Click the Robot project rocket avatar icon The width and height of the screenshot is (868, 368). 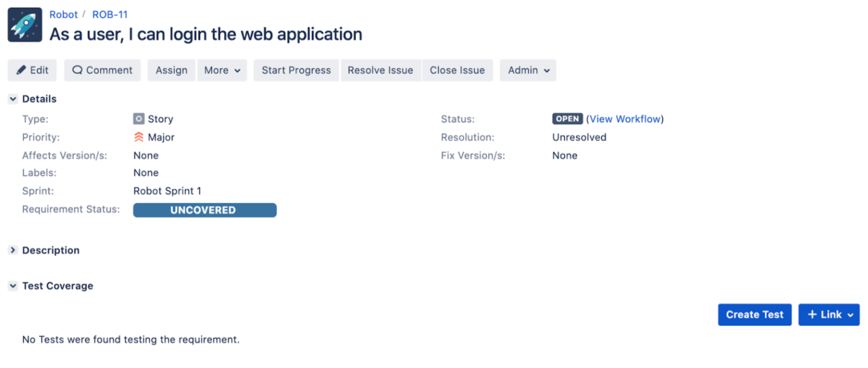25,25
